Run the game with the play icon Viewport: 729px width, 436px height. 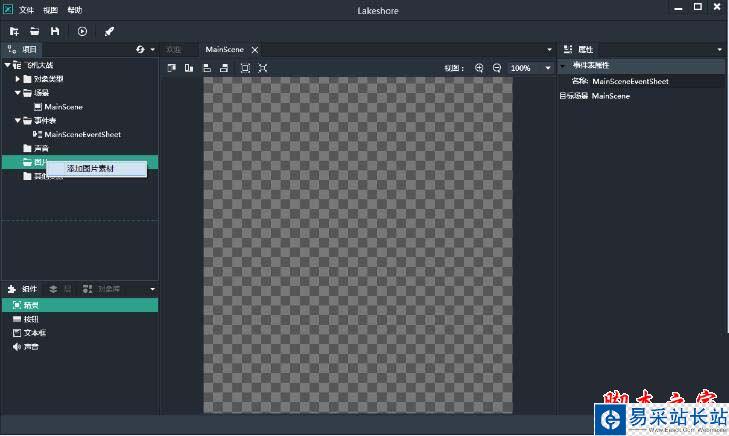(x=82, y=31)
